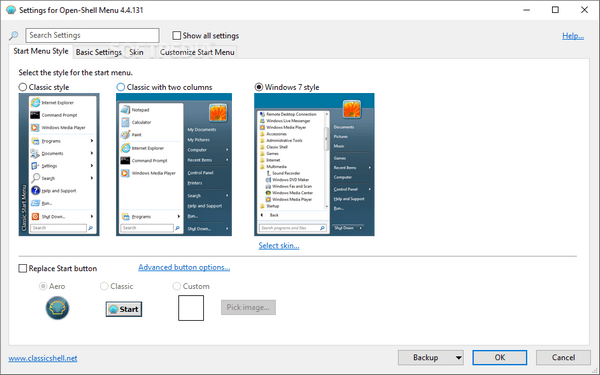This screenshot has width=600, height=375.
Task: Select the Classic button radio option
Action: click(104, 286)
